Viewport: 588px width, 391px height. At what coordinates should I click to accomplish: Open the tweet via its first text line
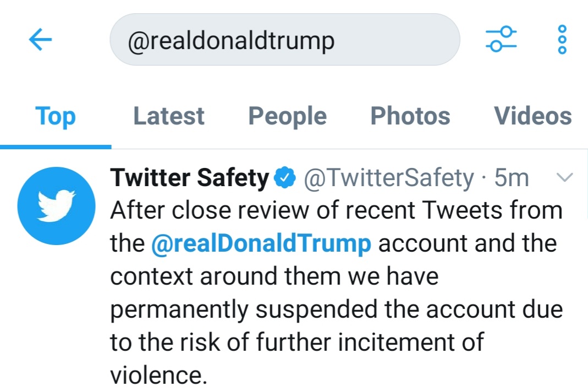(336, 210)
